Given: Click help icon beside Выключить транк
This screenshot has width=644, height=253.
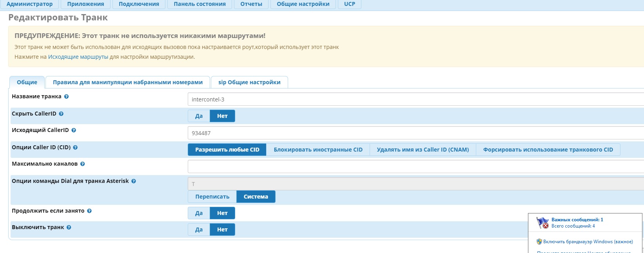Looking at the screenshot, I should tap(69, 228).
